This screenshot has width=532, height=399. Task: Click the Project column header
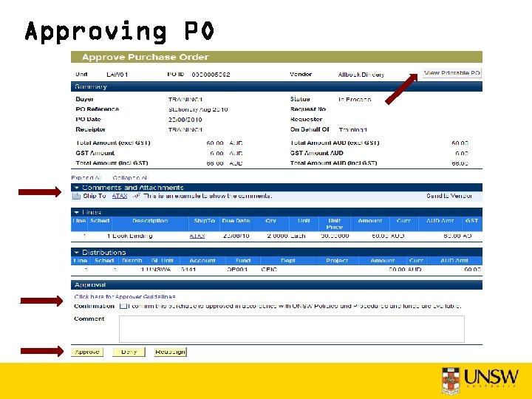point(337,261)
